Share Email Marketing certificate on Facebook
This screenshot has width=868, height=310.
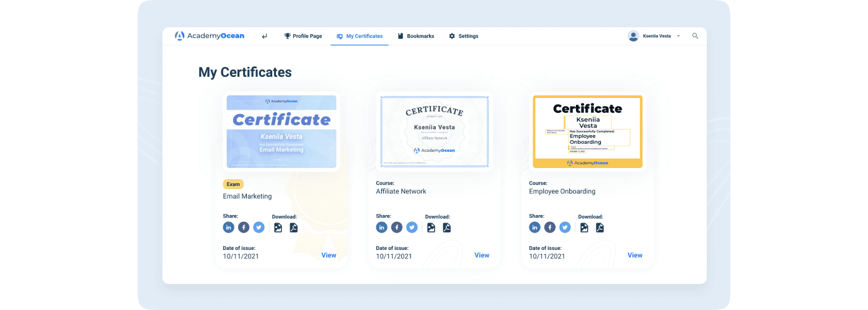coord(244,228)
